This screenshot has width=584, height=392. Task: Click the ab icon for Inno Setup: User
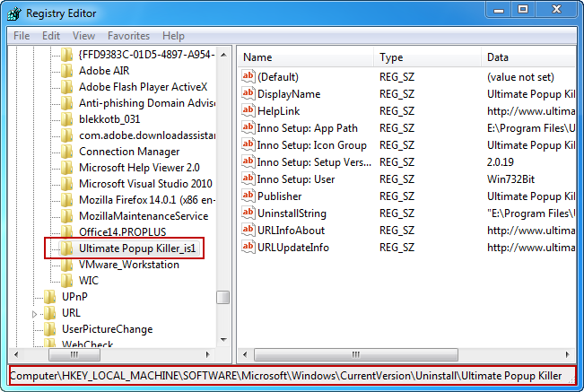point(248,179)
